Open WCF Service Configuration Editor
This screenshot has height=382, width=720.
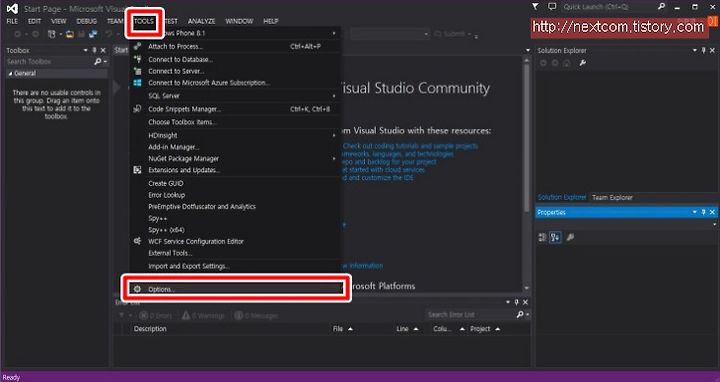pos(236,241)
